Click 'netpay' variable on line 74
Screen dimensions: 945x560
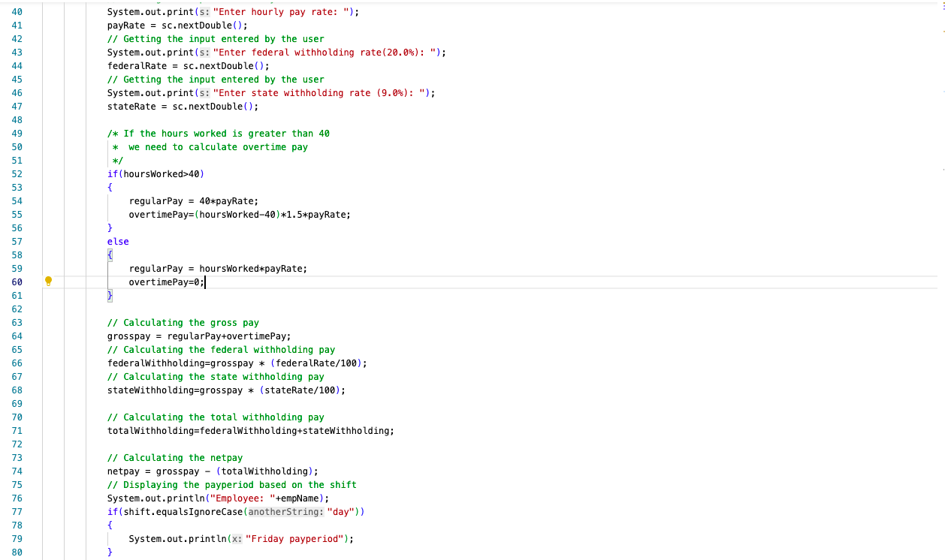tap(123, 471)
